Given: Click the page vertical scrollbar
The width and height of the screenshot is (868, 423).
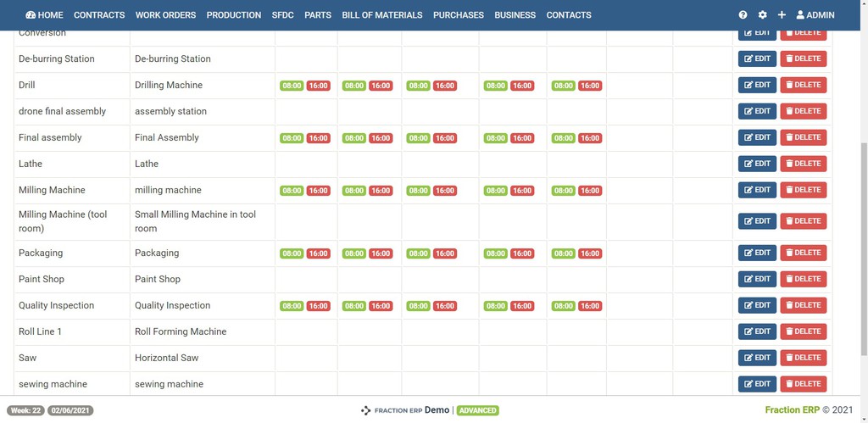Looking at the screenshot, I should click(x=864, y=249).
